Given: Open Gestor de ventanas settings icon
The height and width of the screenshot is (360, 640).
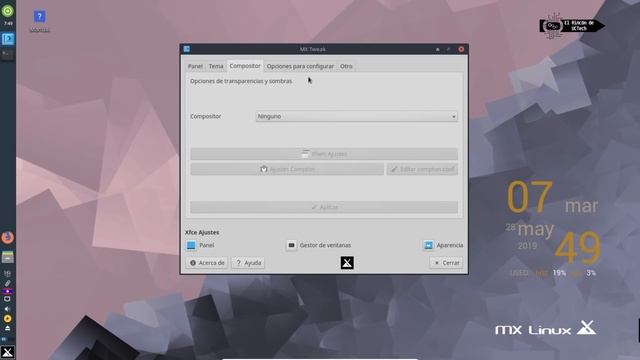Looking at the screenshot, I should (291, 245).
